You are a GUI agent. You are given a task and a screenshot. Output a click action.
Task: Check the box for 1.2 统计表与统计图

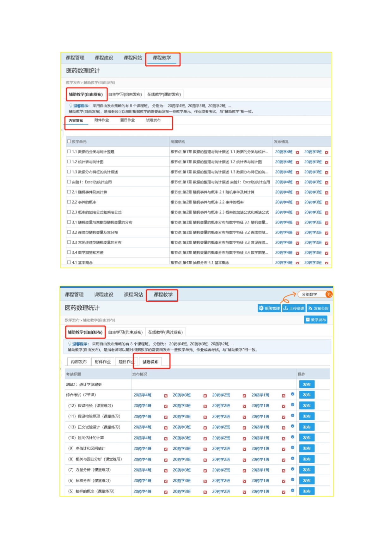69,162
